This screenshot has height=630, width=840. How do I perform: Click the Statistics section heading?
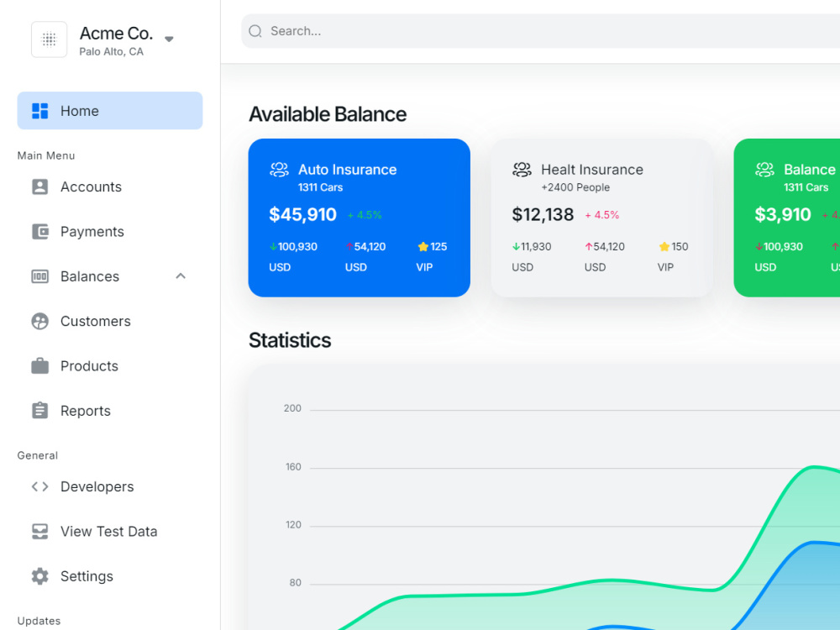coord(290,340)
